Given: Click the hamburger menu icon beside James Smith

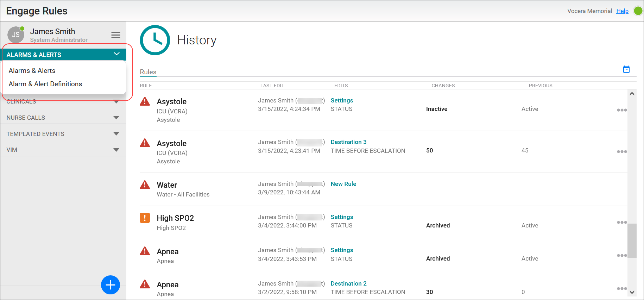Looking at the screenshot, I should (116, 35).
